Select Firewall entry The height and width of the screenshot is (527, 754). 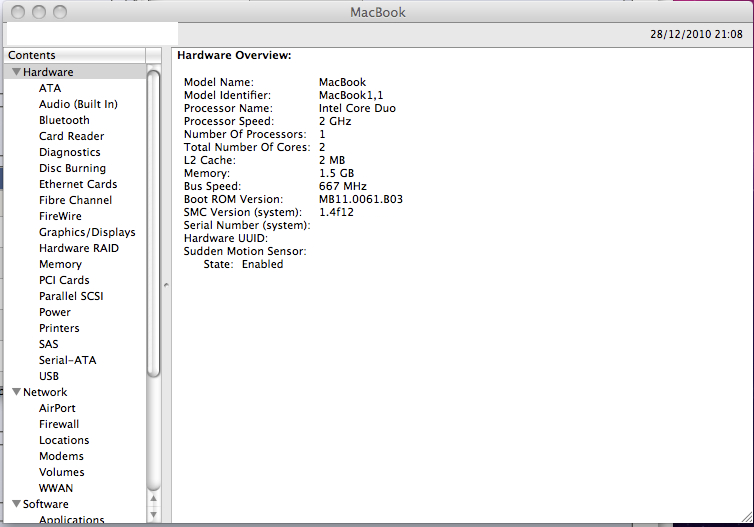point(59,424)
